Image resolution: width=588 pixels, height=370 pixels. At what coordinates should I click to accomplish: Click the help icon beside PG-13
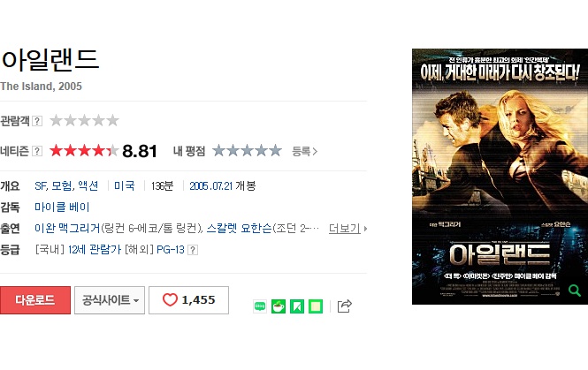click(193, 250)
